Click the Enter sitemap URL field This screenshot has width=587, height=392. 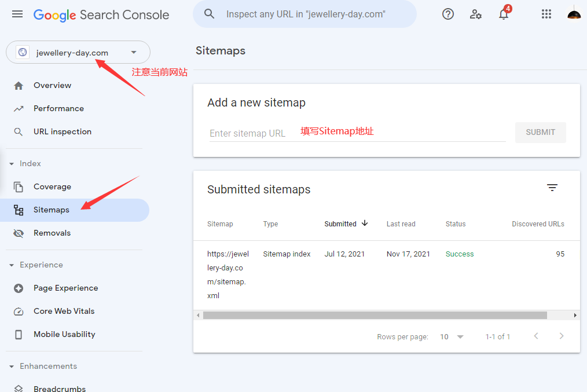358,133
